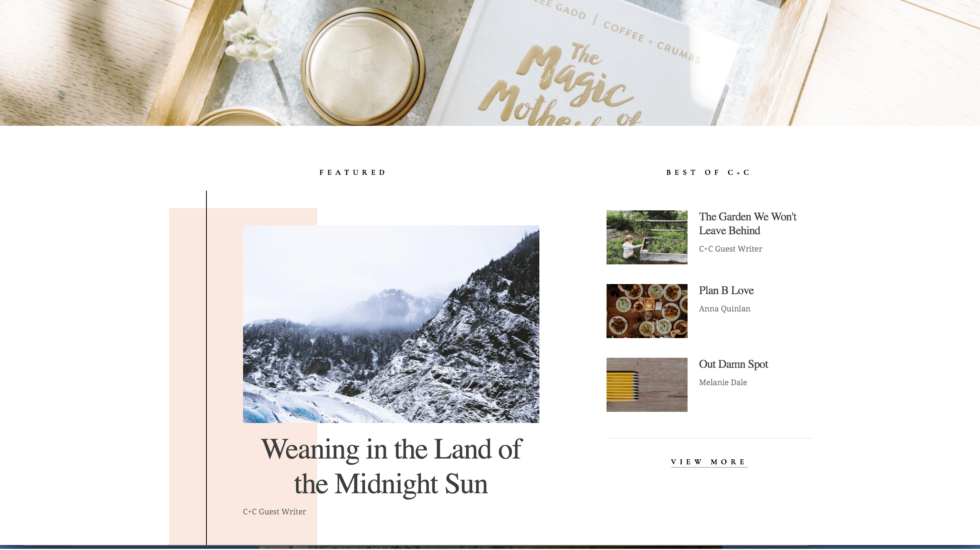Open the yellow pencils thumbnail
This screenshot has height=550, width=980.
(647, 385)
